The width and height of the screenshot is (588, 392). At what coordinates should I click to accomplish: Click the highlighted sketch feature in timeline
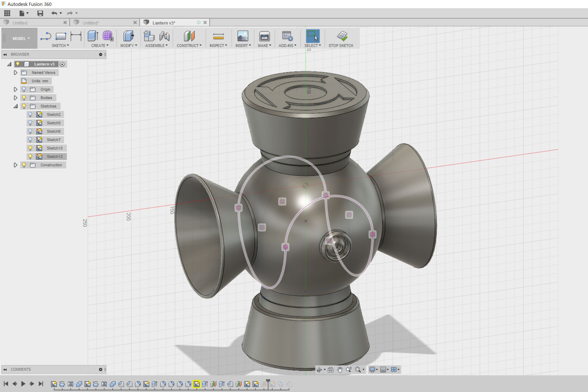click(197, 384)
